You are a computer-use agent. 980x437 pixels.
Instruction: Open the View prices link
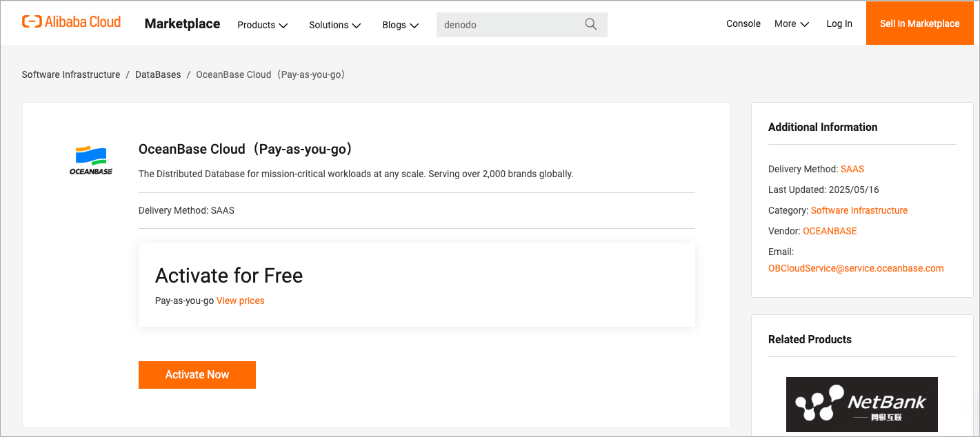point(240,301)
